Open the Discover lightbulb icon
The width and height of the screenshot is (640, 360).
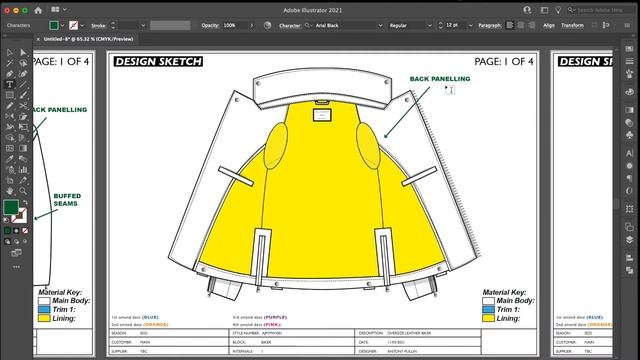click(558, 10)
